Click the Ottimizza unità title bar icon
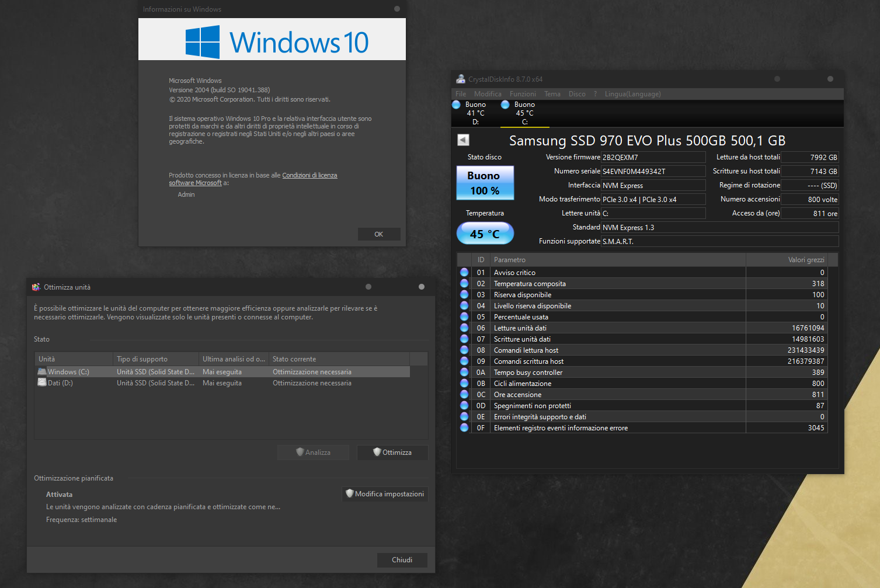This screenshot has height=588, width=880. (36, 287)
